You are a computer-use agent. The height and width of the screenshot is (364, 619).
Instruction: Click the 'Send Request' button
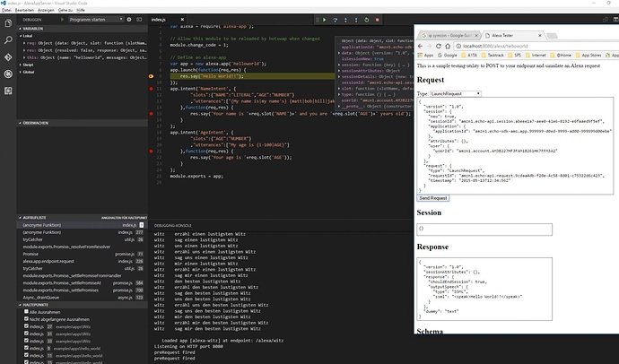tap(433, 197)
